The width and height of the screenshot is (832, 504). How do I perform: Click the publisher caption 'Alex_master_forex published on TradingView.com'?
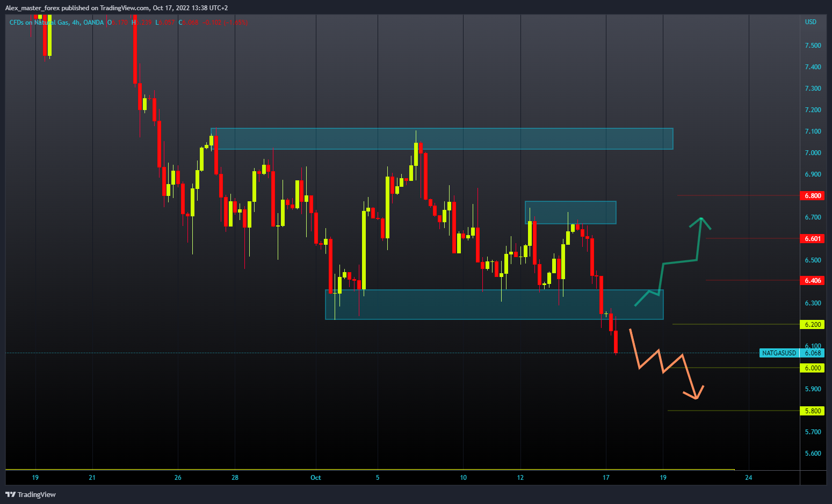click(77, 8)
